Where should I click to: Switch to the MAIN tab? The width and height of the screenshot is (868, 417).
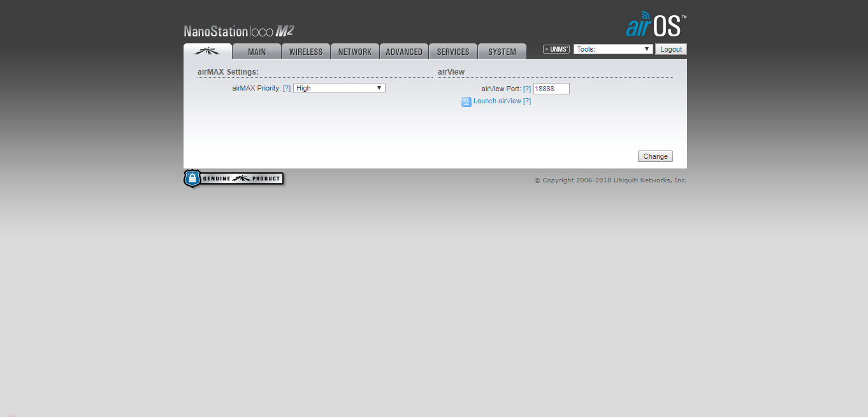(x=257, y=52)
